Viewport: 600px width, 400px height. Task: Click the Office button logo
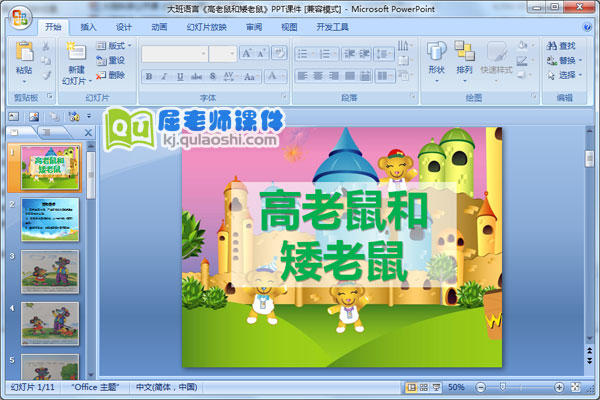[x=18, y=17]
